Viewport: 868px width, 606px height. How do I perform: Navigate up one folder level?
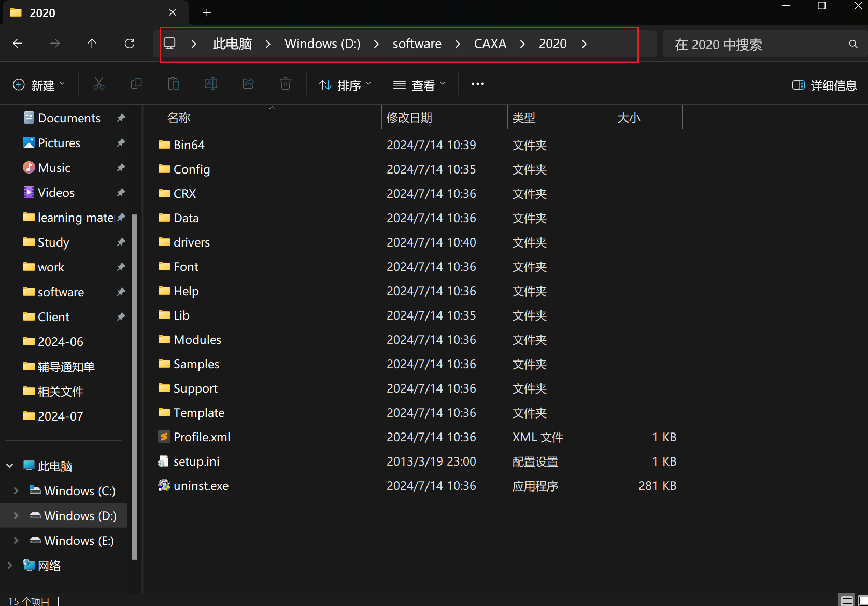click(92, 44)
